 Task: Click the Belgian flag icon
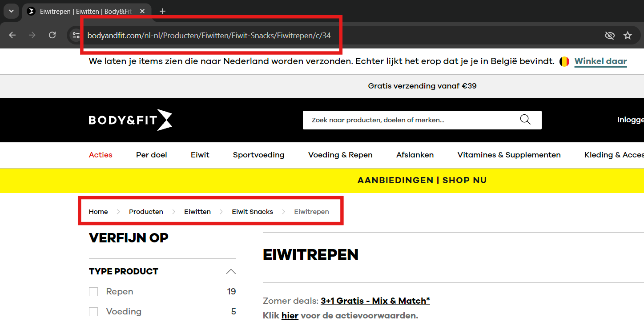[564, 61]
